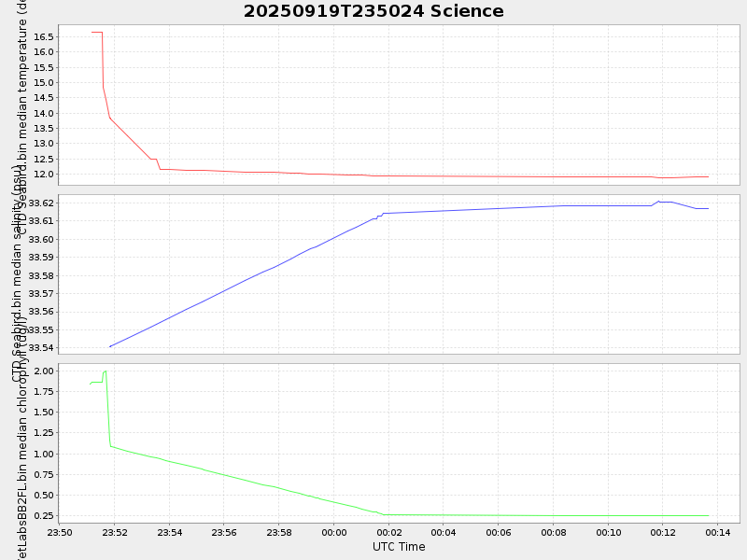Click the small bump in the salinity line near 00:12
This screenshot has width=747, height=560.
tap(659, 201)
